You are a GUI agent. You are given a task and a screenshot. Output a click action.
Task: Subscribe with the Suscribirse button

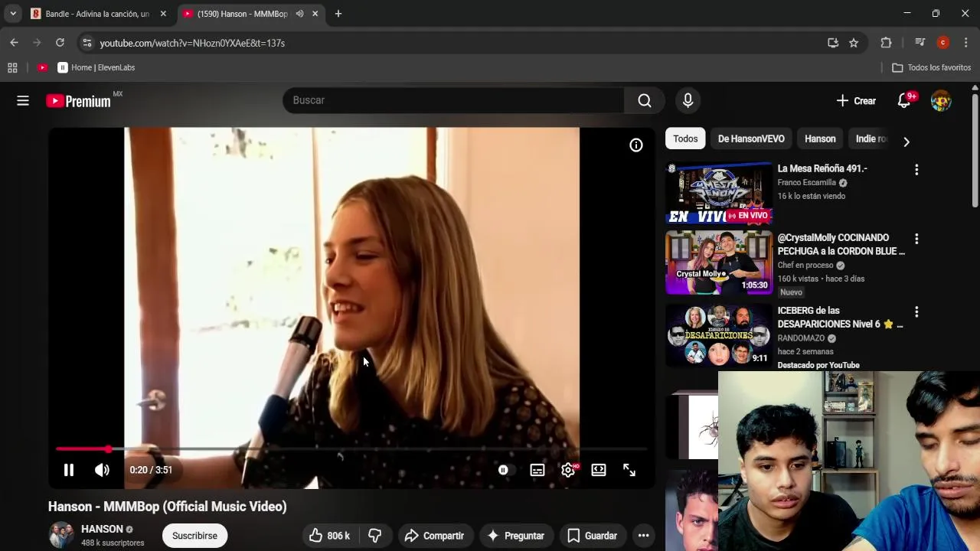coord(194,536)
